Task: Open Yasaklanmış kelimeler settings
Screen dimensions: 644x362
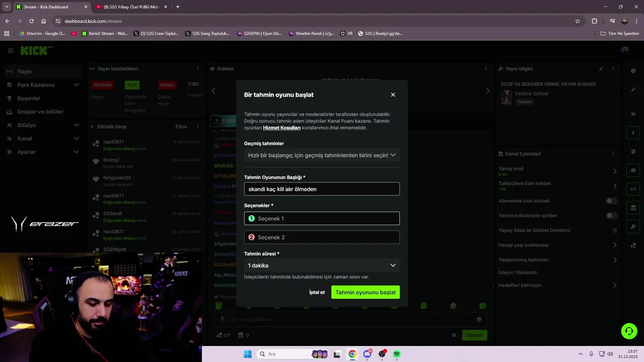Action: tap(557, 260)
